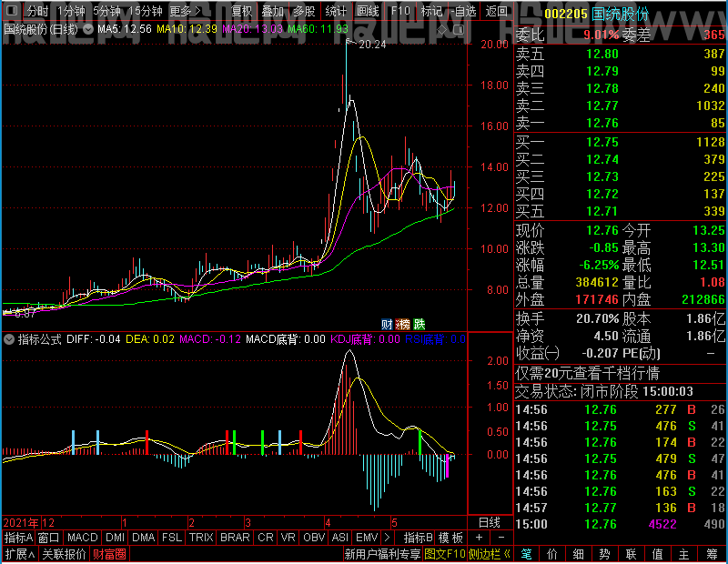
Task: Switch indicator to TRIX
Action: (x=201, y=538)
